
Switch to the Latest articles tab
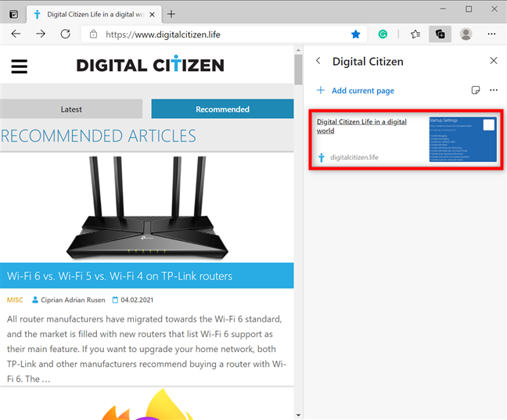[x=71, y=109]
